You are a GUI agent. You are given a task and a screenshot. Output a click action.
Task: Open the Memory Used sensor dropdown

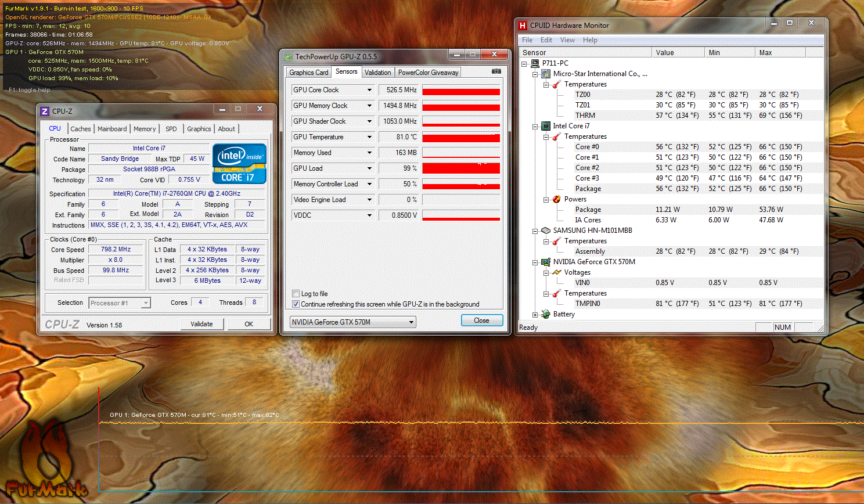tap(369, 153)
